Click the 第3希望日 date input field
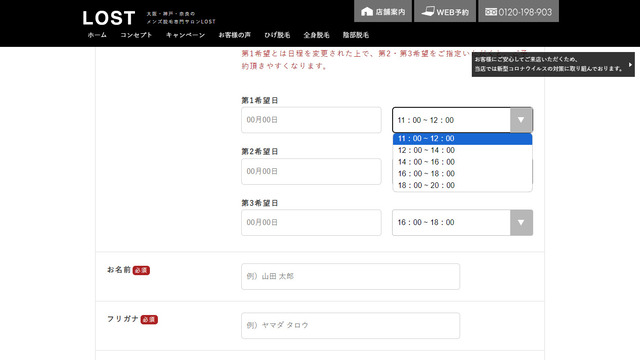This screenshot has width=640, height=360. 311,222
